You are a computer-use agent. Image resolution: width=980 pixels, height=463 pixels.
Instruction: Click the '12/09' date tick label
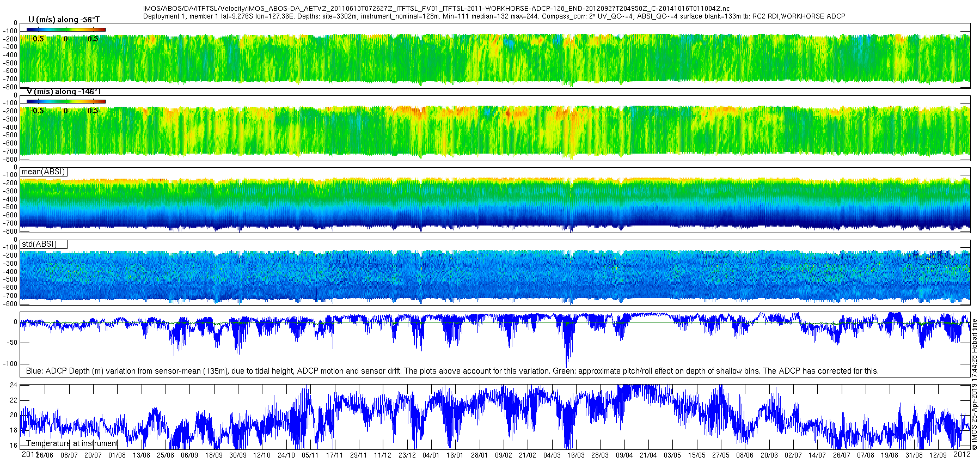(x=938, y=455)
